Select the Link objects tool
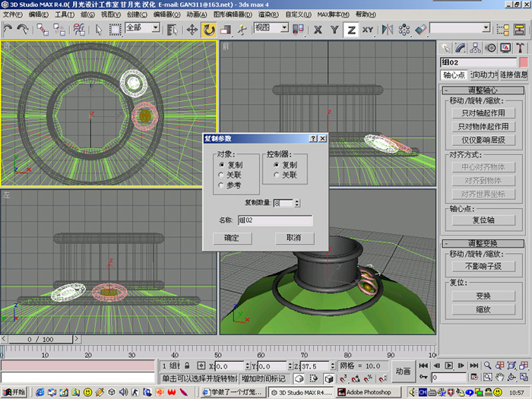The width and height of the screenshot is (532, 399). pos(43,30)
